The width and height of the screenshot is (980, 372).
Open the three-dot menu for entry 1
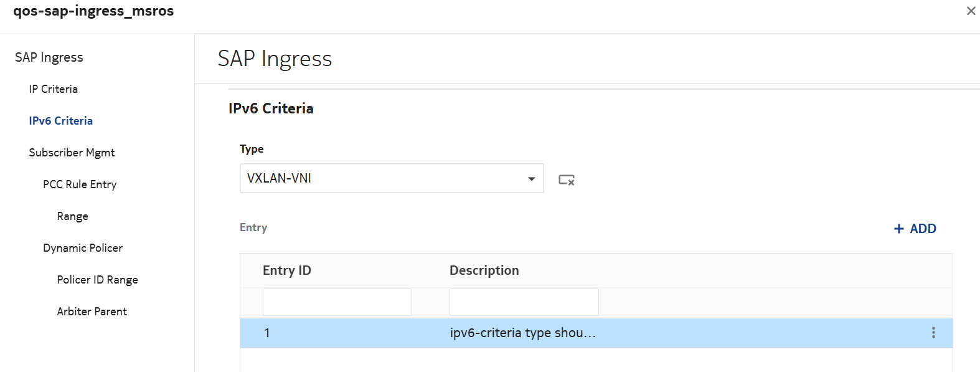tap(933, 333)
